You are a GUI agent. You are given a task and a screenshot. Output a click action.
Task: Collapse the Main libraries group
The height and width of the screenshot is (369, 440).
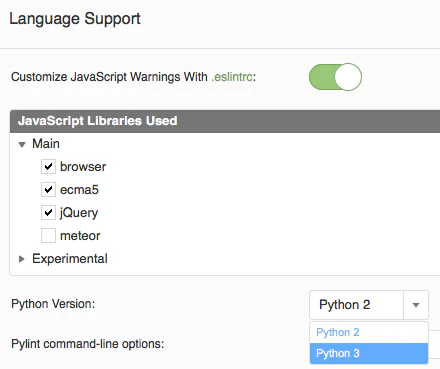pos(22,144)
